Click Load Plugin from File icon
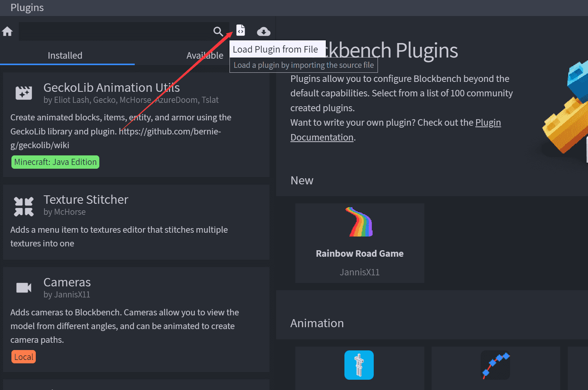 (241, 30)
